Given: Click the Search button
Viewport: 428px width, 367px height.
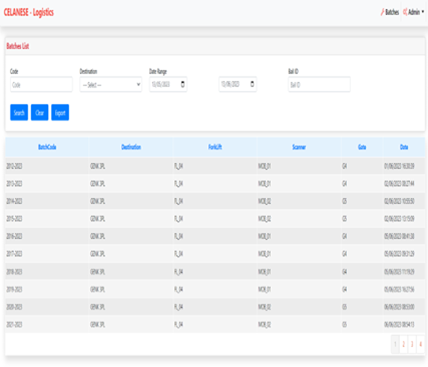Looking at the screenshot, I should click(x=19, y=113).
